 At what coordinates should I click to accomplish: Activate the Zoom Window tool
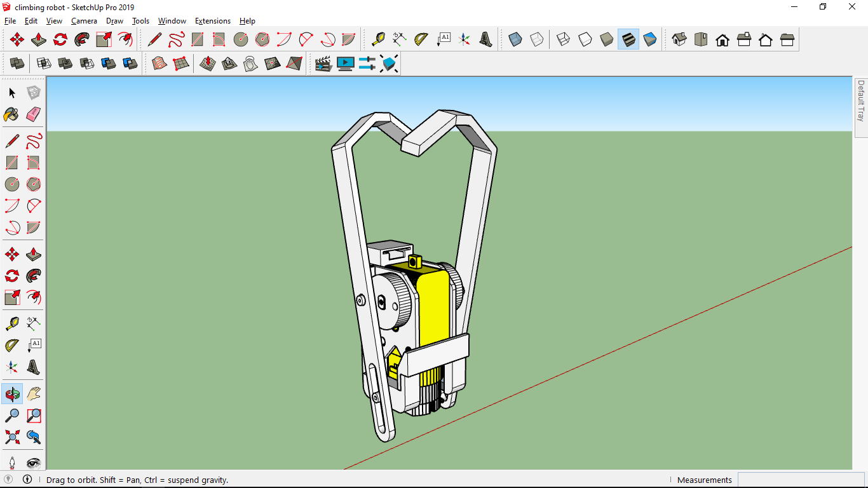34,416
